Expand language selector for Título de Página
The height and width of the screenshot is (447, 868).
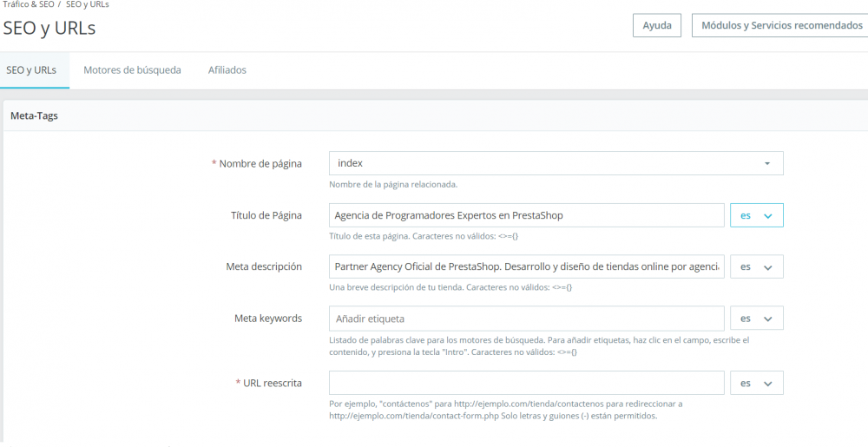click(757, 215)
